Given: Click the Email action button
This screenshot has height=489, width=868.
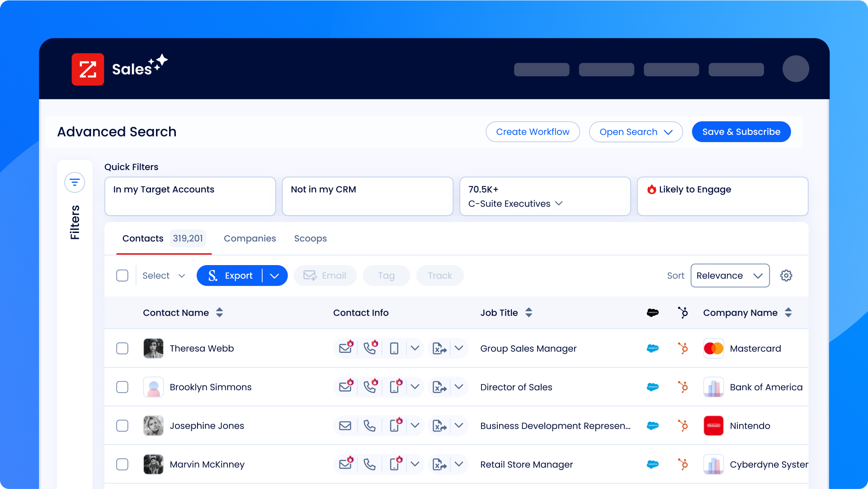Looking at the screenshot, I should point(325,275).
